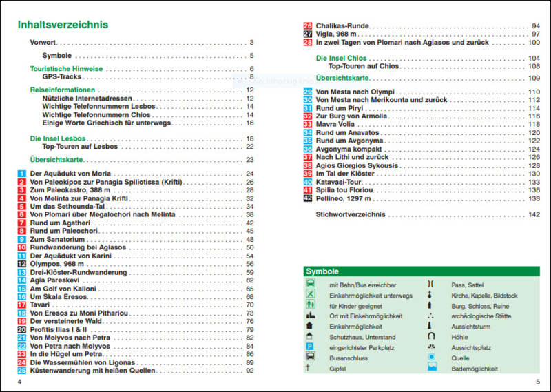Select 'Im Tal der Klöster' text

[x=345, y=174]
